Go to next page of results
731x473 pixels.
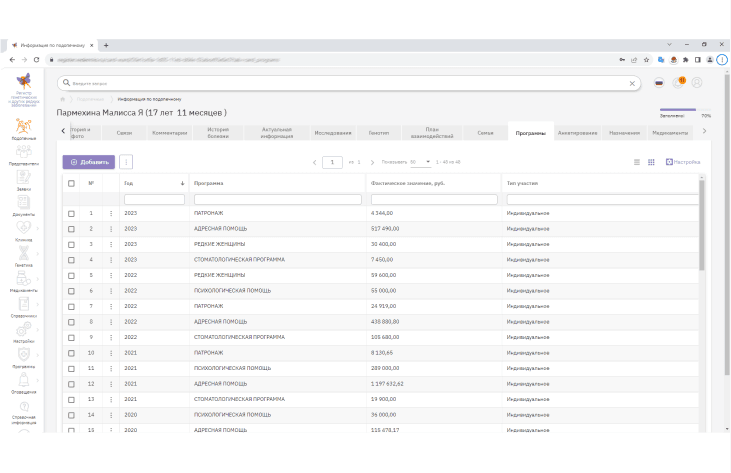click(372, 163)
